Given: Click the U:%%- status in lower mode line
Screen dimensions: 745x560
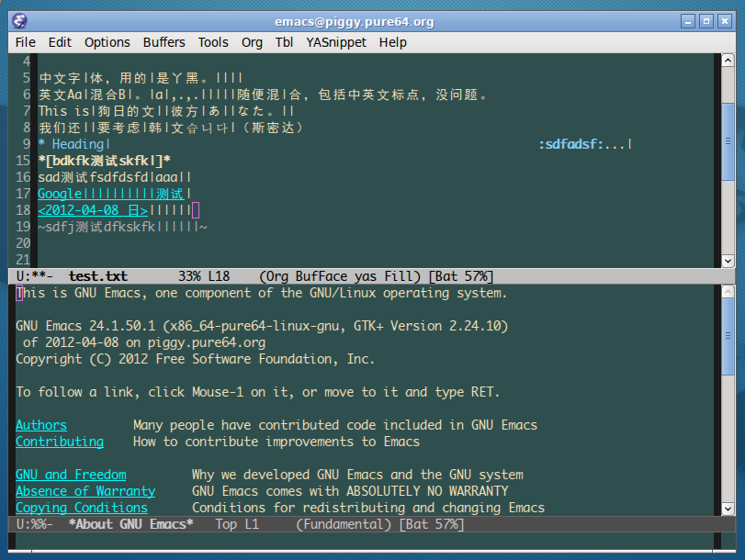Looking at the screenshot, I should point(35,524).
